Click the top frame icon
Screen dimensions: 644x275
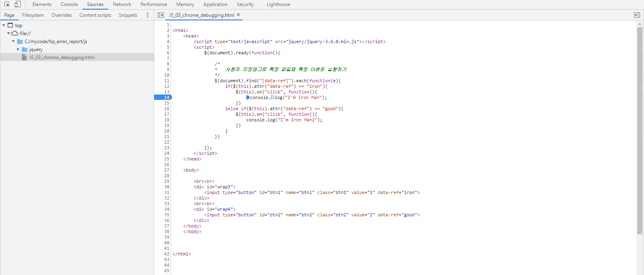click(x=10, y=25)
